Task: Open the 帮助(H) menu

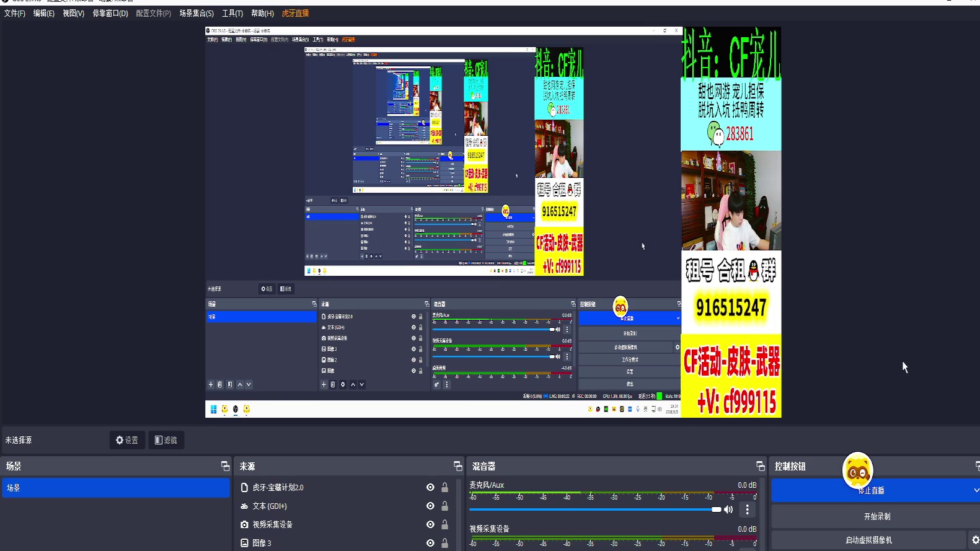Action: click(x=262, y=13)
